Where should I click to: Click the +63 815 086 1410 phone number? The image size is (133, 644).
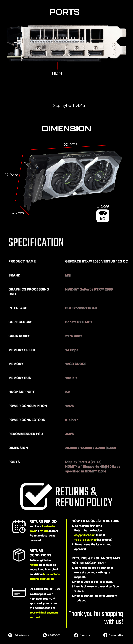pyautogui.click(x=85, y=540)
